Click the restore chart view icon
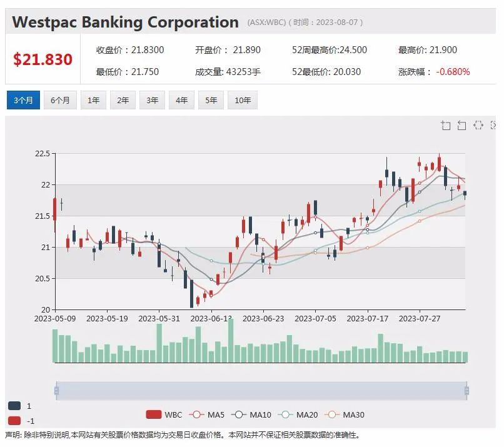This screenshot has width=504, height=447. click(x=478, y=125)
